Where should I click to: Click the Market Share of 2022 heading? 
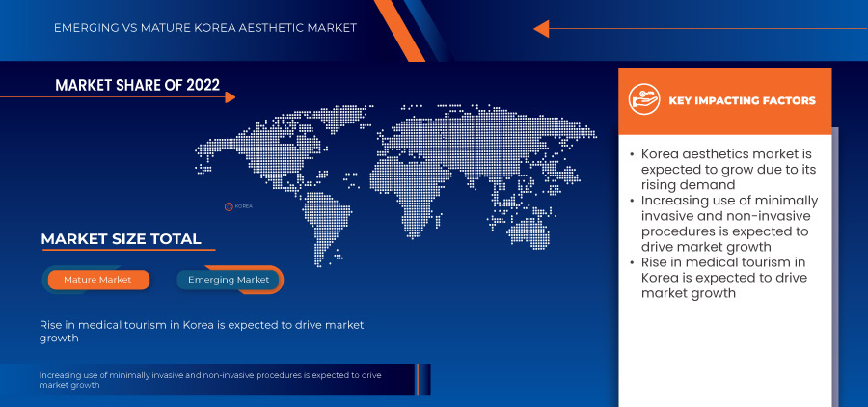[x=137, y=86]
